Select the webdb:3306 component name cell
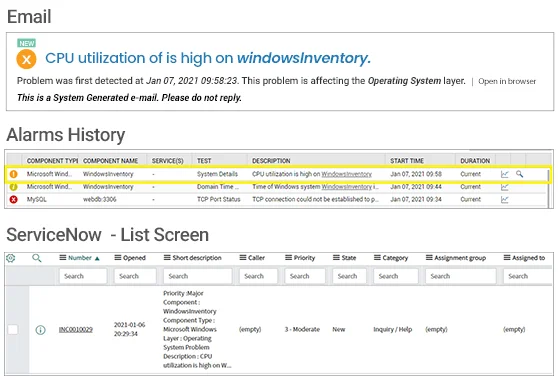Image resolution: width=558 pixels, height=380 pixels. pyautogui.click(x=100, y=200)
